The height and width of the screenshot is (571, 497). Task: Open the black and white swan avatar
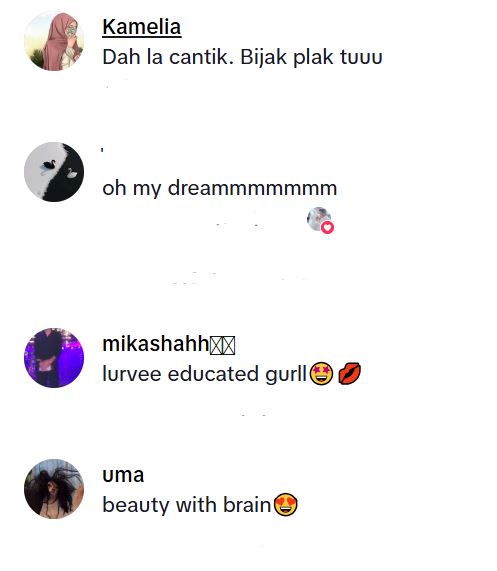(x=54, y=172)
